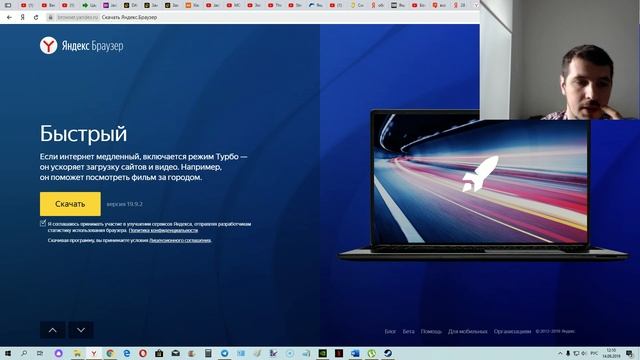Image resolution: width=640 pixels, height=360 pixels.
Task: Open Mail app from taskbar
Action: tap(176, 353)
